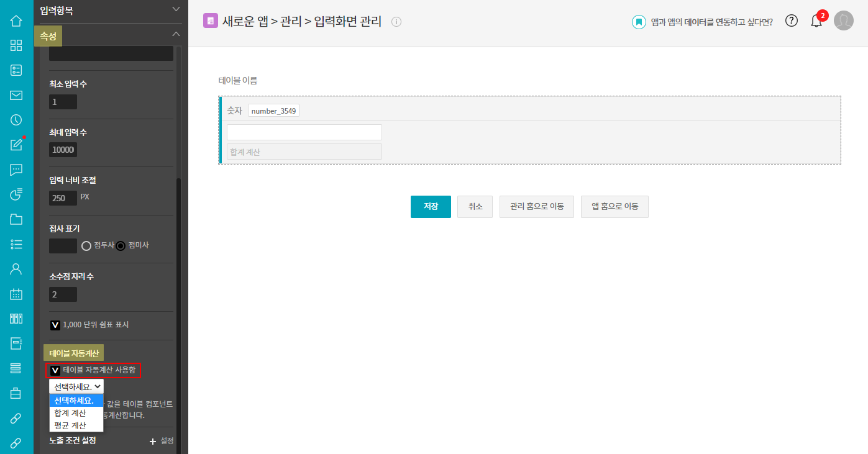The width and height of the screenshot is (868, 454).
Task: Open the 선택하세요. calculation dropdown
Action: coord(76,386)
